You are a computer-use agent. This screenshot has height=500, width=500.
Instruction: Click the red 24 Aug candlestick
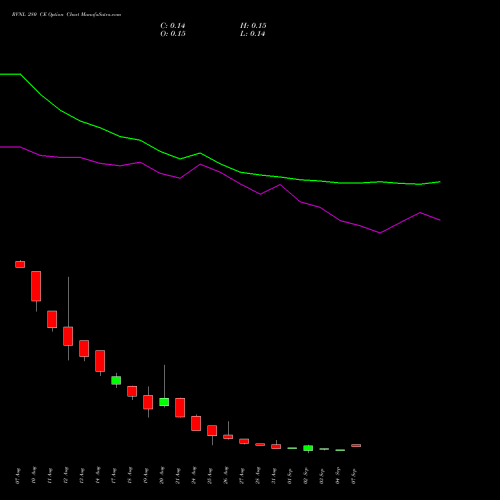pyautogui.click(x=196, y=423)
